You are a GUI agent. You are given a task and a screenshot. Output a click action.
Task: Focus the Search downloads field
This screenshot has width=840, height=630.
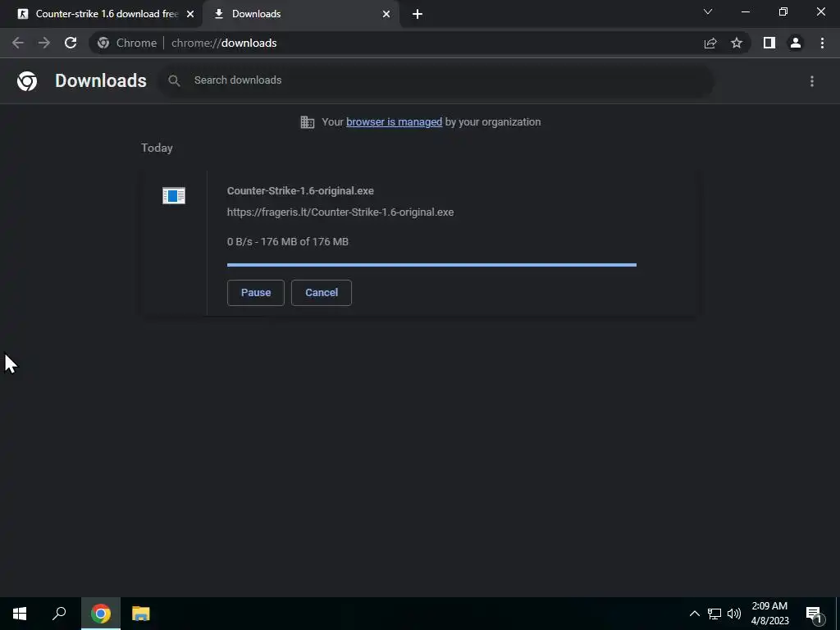[x=436, y=80]
